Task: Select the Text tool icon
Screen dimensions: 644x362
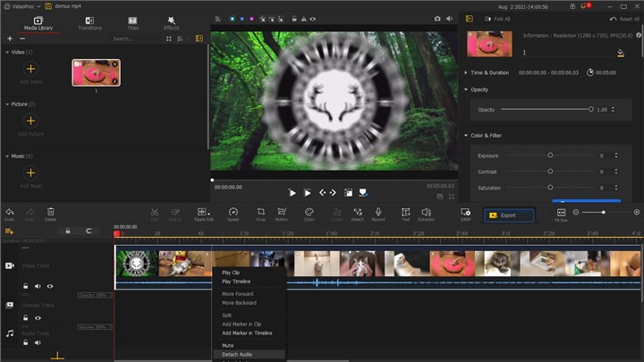Action: pyautogui.click(x=405, y=213)
